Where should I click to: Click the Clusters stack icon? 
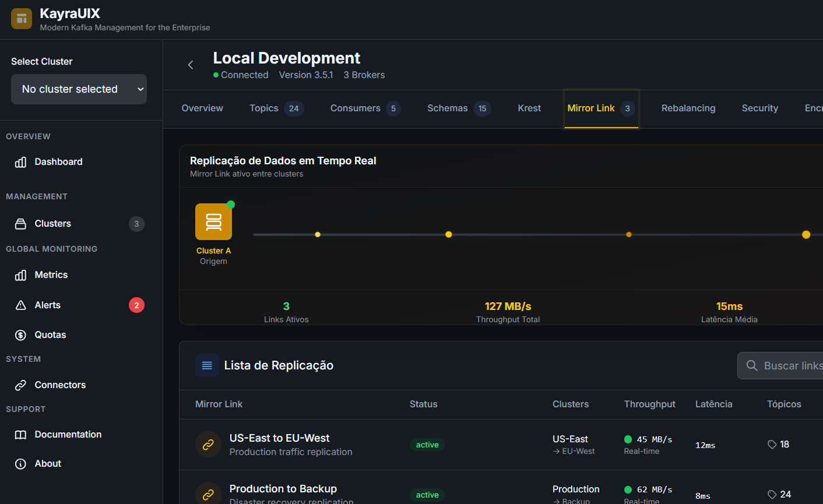pyautogui.click(x=20, y=224)
